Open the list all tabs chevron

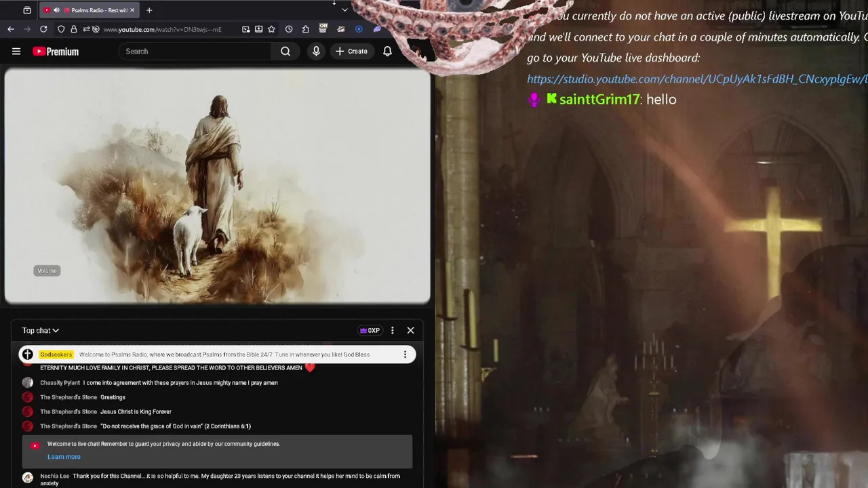coord(344,10)
